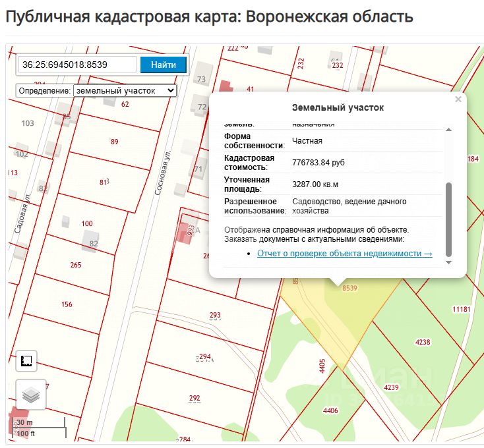Click building 82 on parcel 100
The height and width of the screenshot is (448, 484).
pos(90,241)
